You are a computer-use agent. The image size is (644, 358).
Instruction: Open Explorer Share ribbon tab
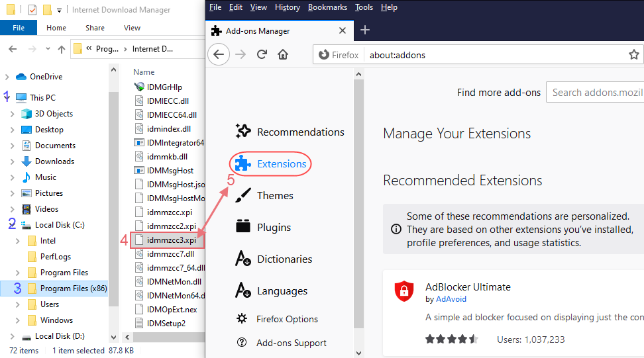tap(95, 28)
